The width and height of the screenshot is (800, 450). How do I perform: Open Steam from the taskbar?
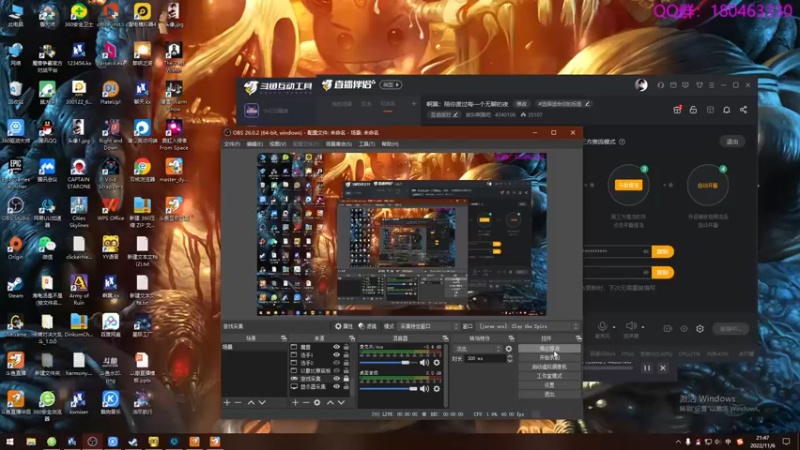click(x=133, y=442)
